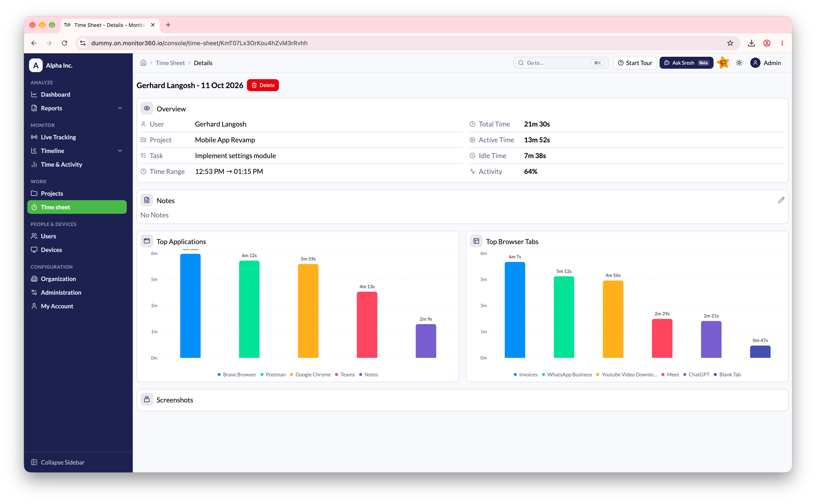Open the browser downloads icon

coord(751,43)
